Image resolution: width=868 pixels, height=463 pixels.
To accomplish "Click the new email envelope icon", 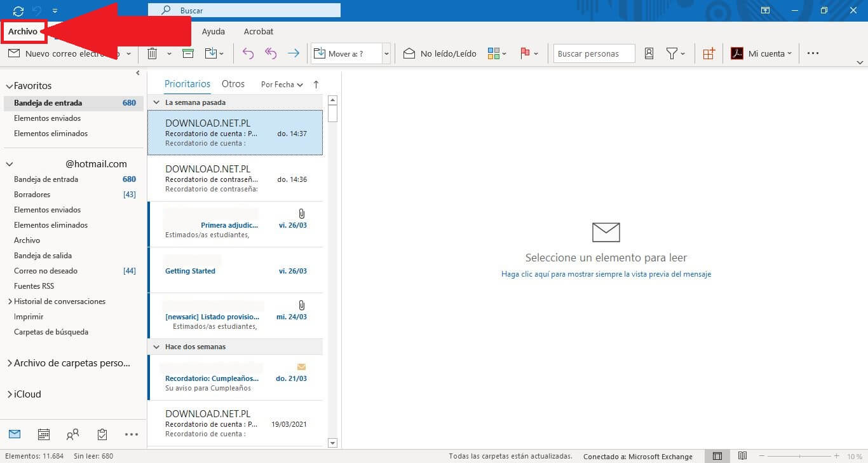I will (14, 53).
